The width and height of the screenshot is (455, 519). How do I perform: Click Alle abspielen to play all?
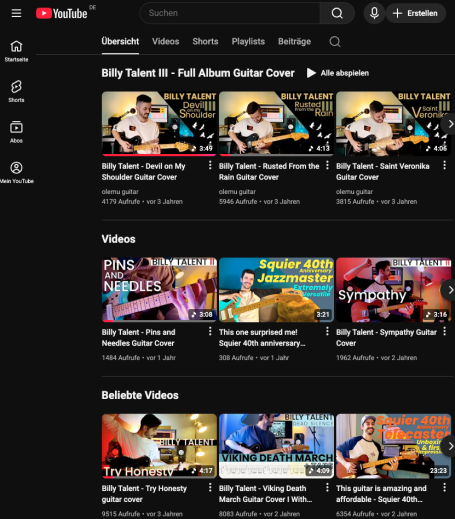click(x=338, y=73)
